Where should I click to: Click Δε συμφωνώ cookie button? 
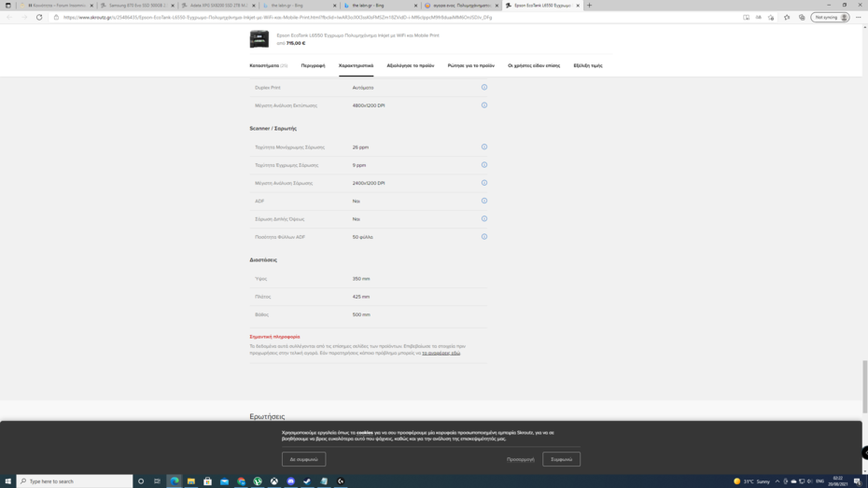coord(303,459)
